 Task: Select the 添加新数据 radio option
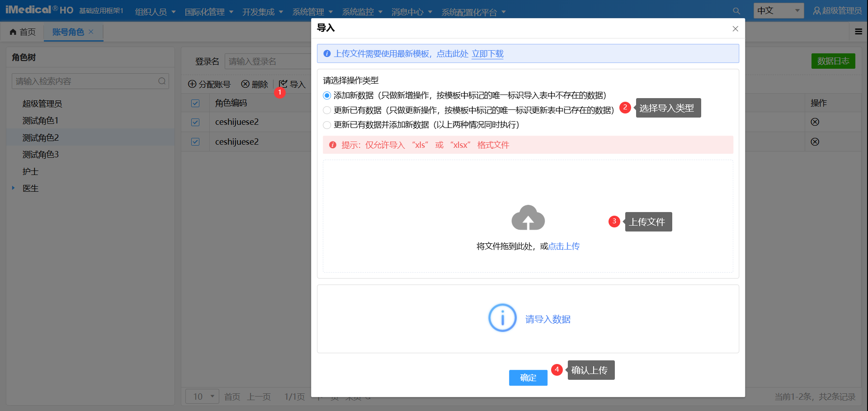click(x=327, y=95)
